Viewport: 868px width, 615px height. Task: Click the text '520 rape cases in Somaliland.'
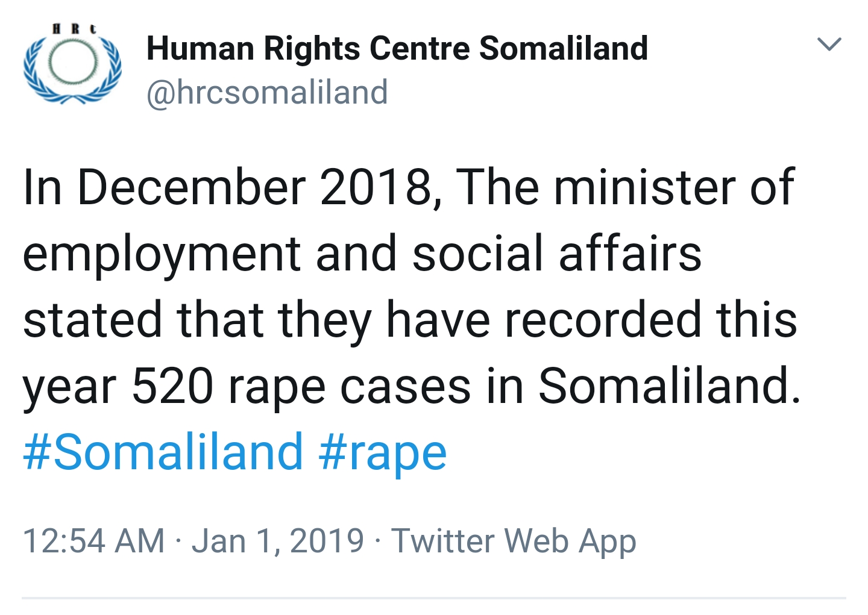pyautogui.click(x=467, y=386)
